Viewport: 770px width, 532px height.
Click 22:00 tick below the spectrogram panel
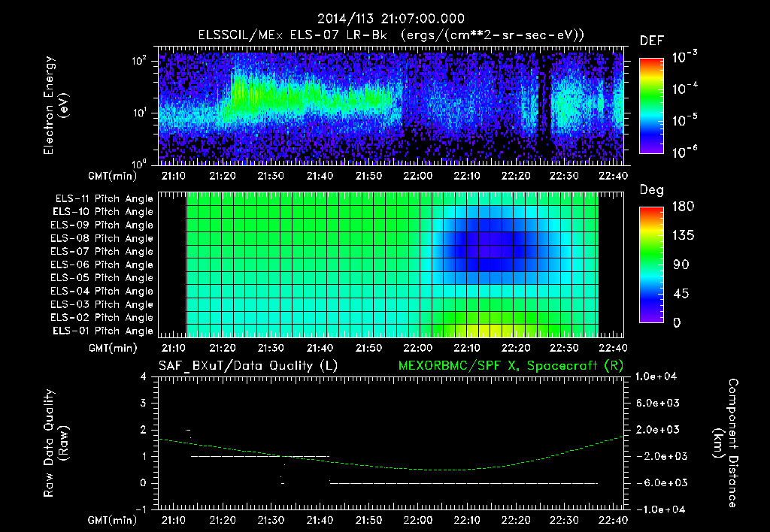(418, 176)
